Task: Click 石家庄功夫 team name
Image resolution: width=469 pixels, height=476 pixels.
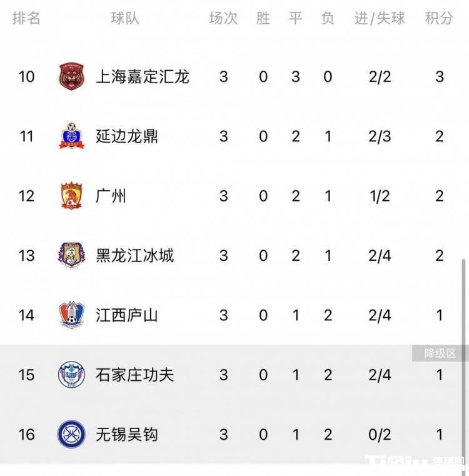Action: [134, 375]
